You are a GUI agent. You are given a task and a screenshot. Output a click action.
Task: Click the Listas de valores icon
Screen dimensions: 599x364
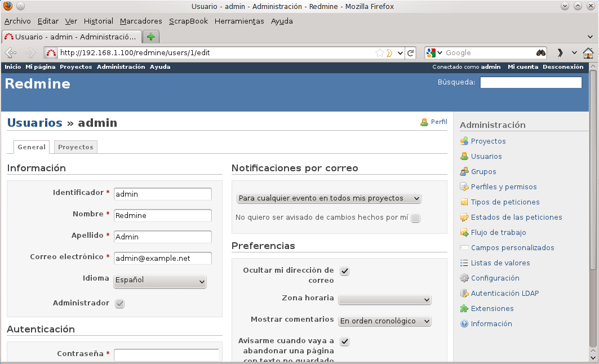tap(464, 263)
